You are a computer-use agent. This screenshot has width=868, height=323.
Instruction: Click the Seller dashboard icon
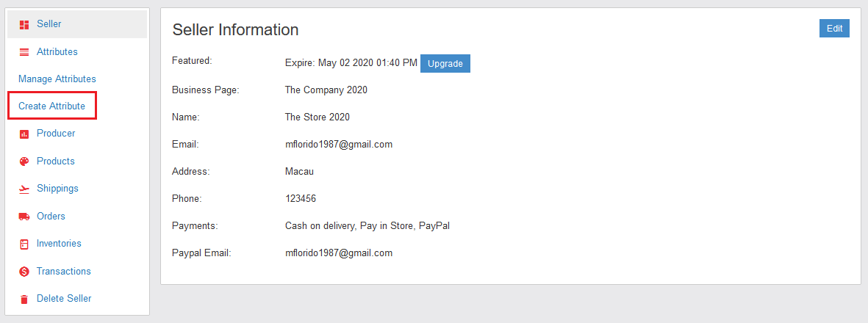[x=24, y=24]
